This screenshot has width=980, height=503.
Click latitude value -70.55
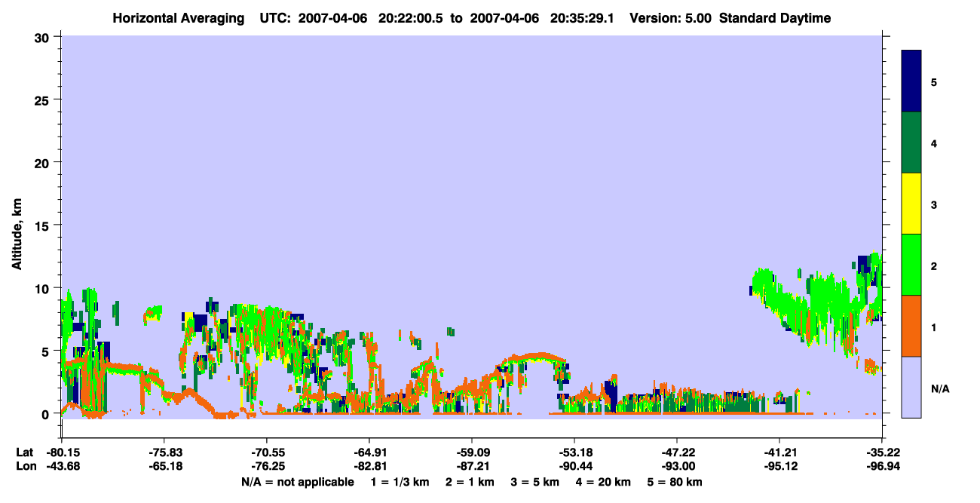(x=267, y=452)
